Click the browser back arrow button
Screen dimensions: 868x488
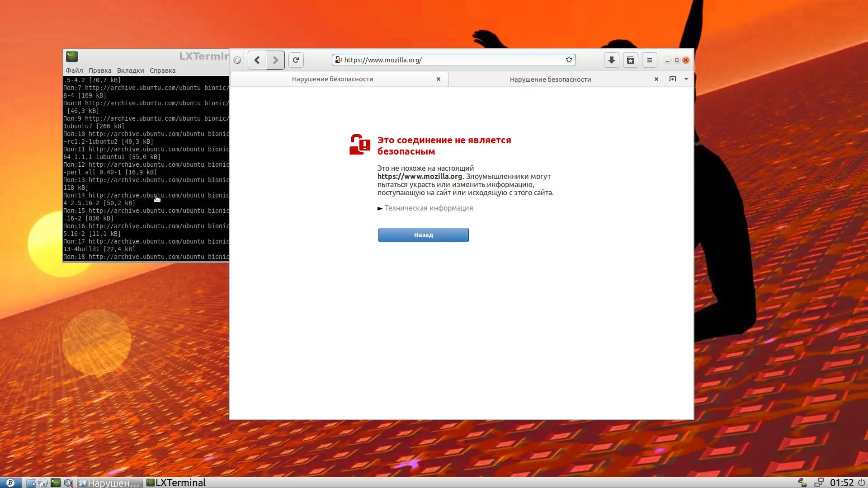(x=257, y=60)
